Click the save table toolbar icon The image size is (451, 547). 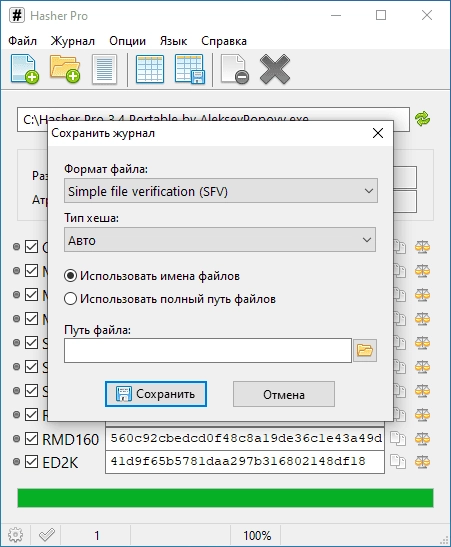point(189,69)
